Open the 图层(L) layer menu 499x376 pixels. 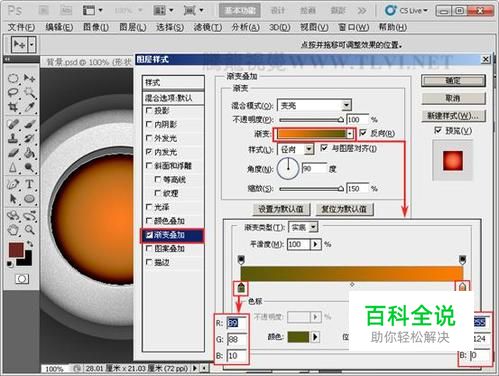[x=133, y=27]
